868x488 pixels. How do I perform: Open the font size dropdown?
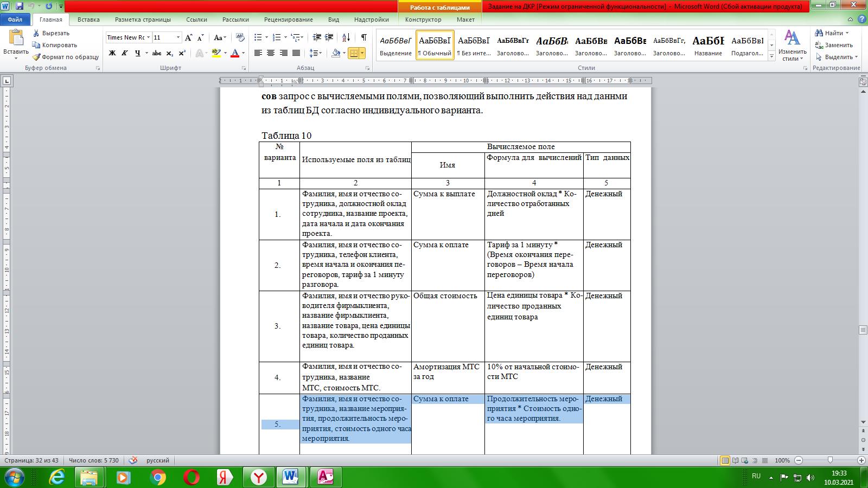pos(178,37)
